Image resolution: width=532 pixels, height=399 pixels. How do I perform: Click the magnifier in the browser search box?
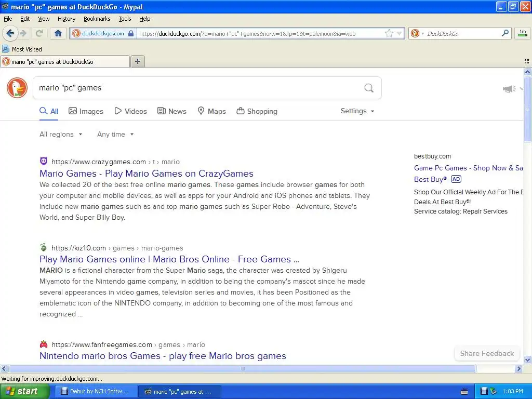[x=505, y=33]
